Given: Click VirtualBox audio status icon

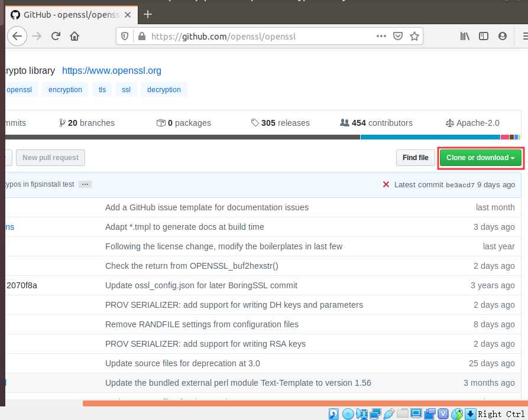Looking at the screenshot, I should [x=362, y=414].
